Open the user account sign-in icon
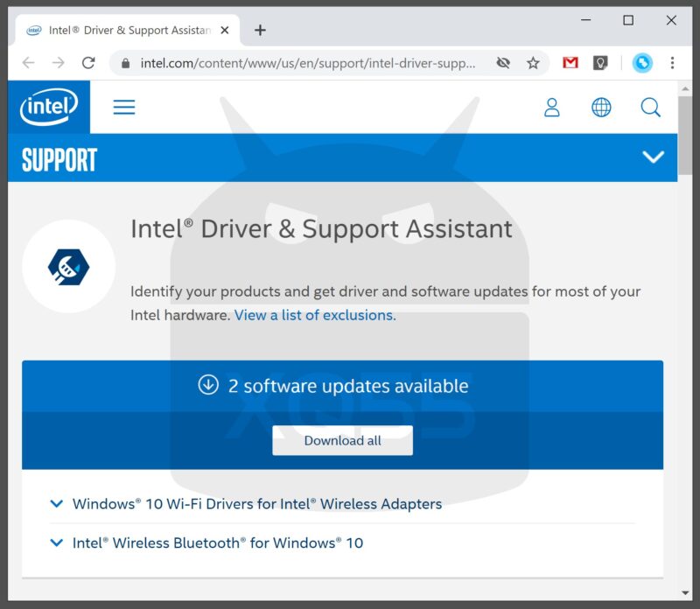The height and width of the screenshot is (609, 700). click(x=552, y=108)
